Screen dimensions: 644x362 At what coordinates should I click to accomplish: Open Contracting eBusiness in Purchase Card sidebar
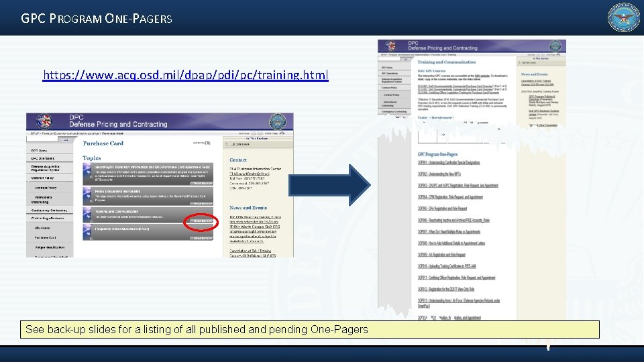[49, 219]
